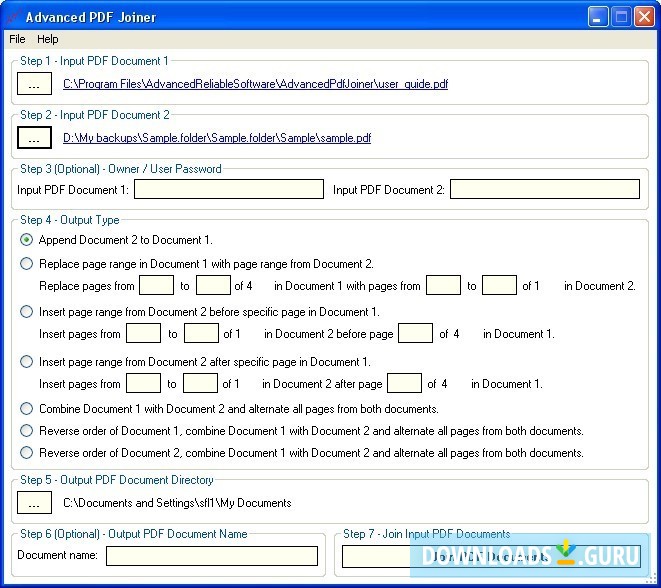Click Document 2 replace end field of 1
Viewport: 661px width, 588px height.
(500, 285)
